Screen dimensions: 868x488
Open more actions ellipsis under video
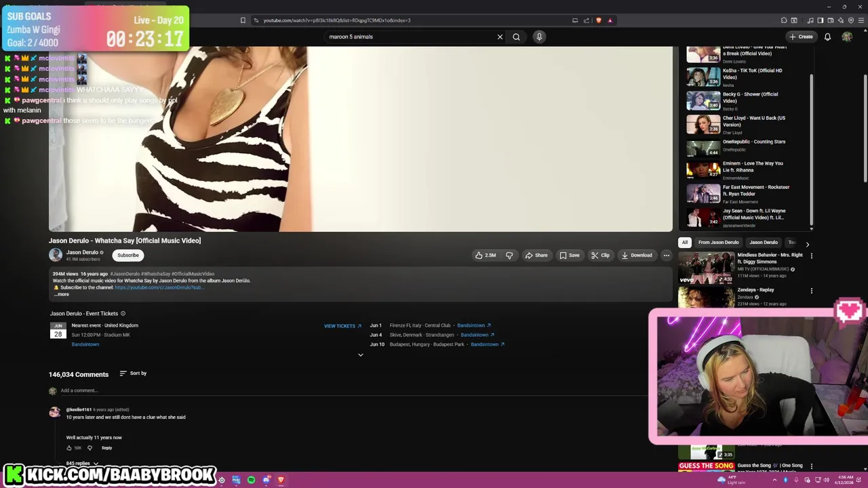pos(666,256)
